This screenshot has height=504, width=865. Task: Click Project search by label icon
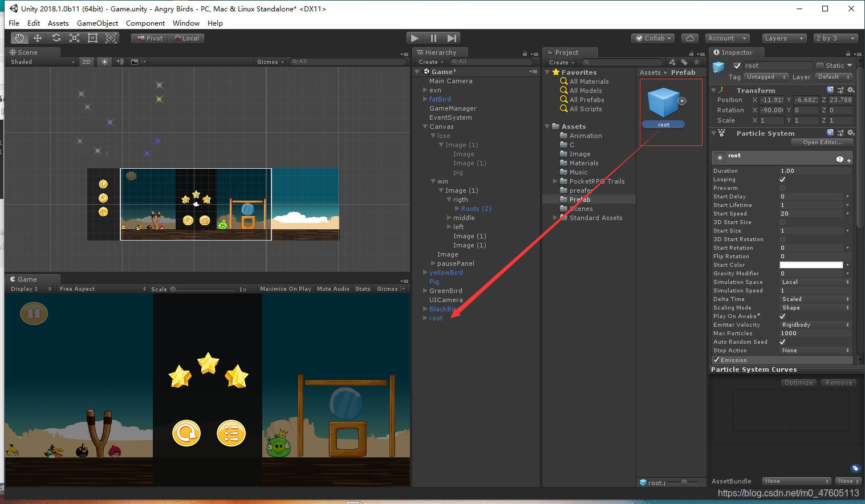pos(684,62)
